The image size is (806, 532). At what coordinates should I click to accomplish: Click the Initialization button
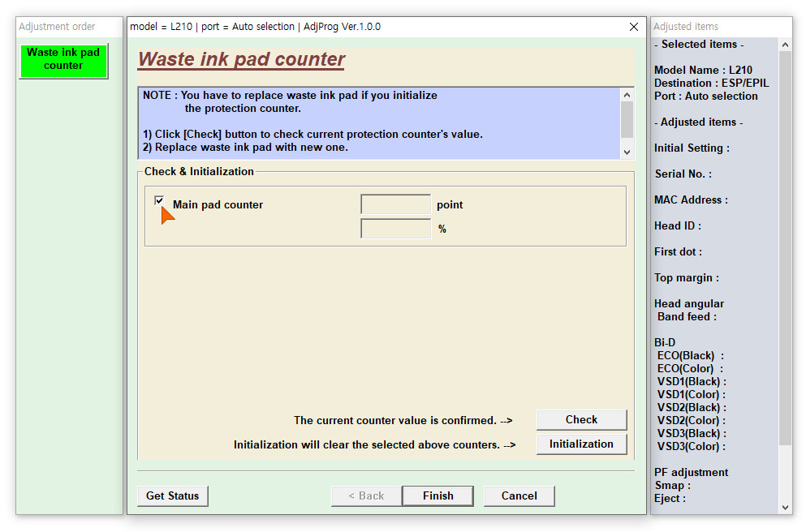point(581,444)
